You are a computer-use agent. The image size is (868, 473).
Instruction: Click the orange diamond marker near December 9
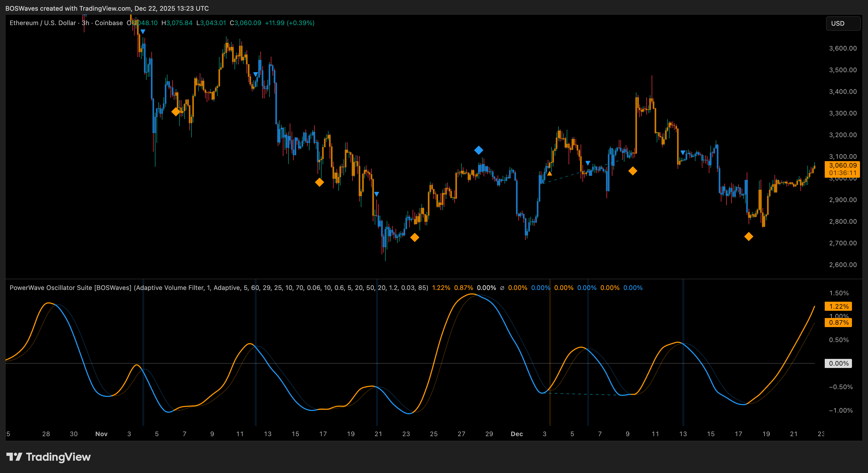632,171
